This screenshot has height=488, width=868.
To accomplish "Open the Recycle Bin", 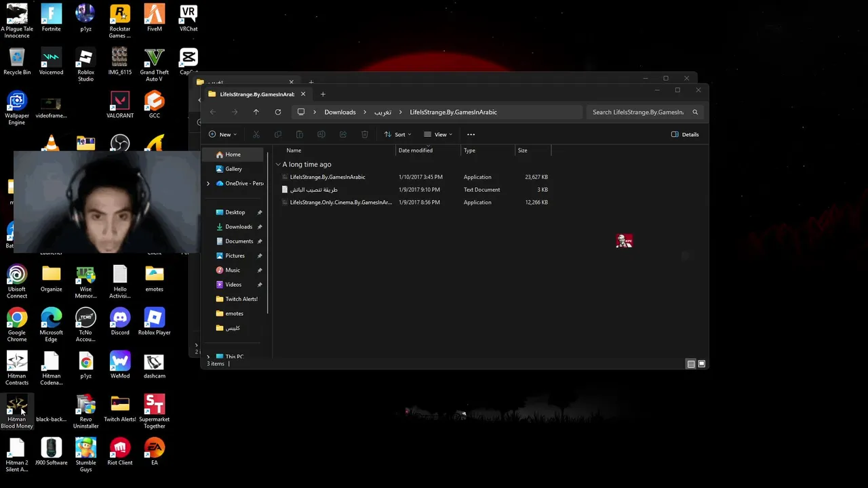I will (17, 62).
